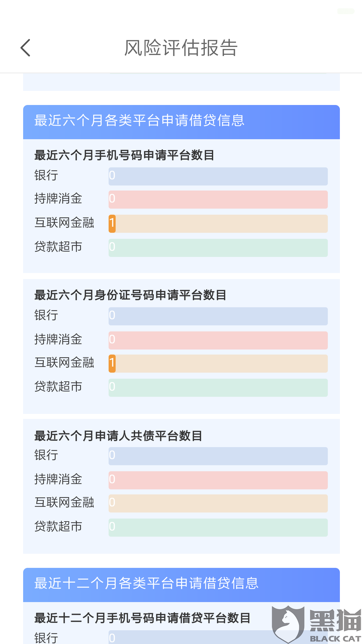Tap the back arrow icon
This screenshot has width=362, height=644.
25,48
